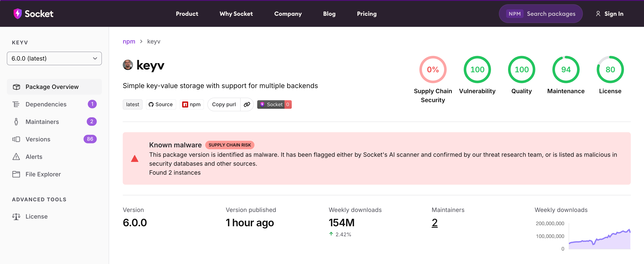Open the 6.0.0 (latest) version dropdown

[x=54, y=58]
